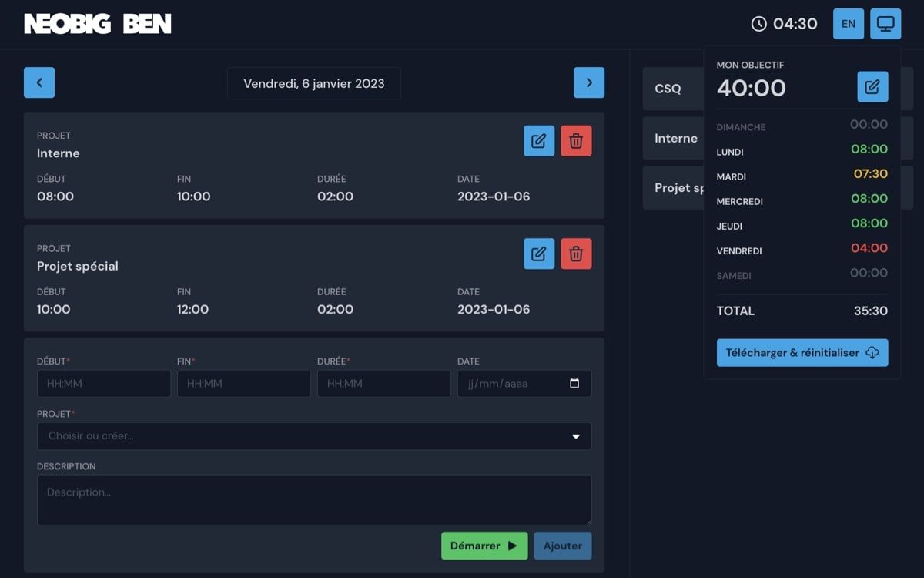Edit the 40:00 weekly objective
The height and width of the screenshot is (578, 924).
(872, 87)
